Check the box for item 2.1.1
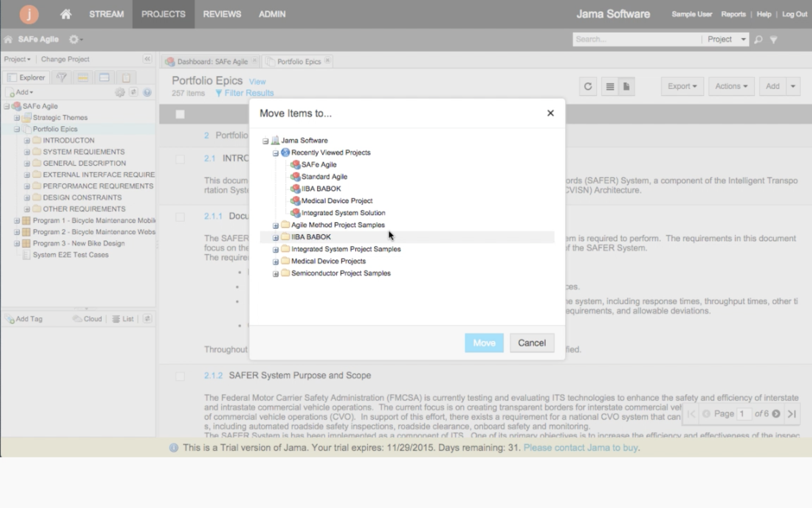 click(x=180, y=217)
